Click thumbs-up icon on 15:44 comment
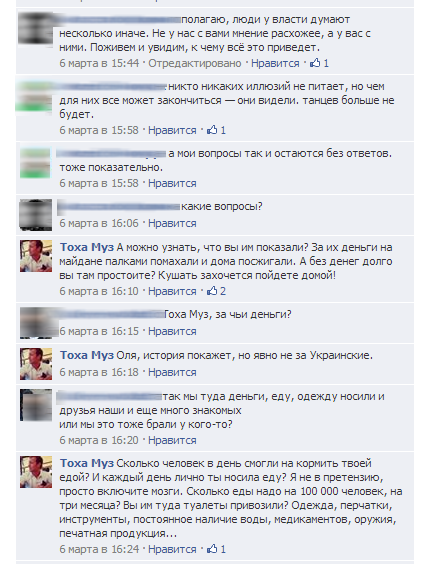Image resolution: width=428 pixels, height=564 pixels. click(x=315, y=63)
